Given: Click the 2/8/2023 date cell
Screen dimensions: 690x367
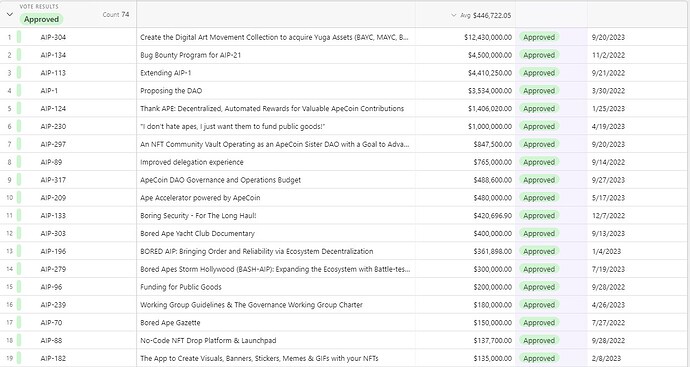Looking at the screenshot, I should 606,358.
